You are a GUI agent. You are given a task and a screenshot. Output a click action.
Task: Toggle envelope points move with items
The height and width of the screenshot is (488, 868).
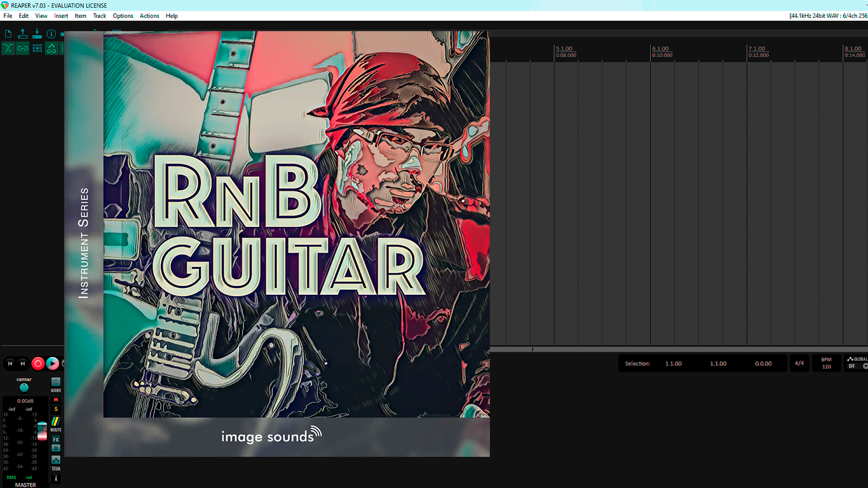point(51,48)
